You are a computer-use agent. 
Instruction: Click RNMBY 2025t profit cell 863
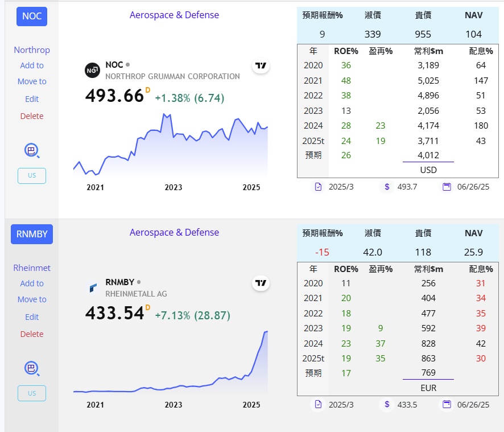tap(428, 359)
